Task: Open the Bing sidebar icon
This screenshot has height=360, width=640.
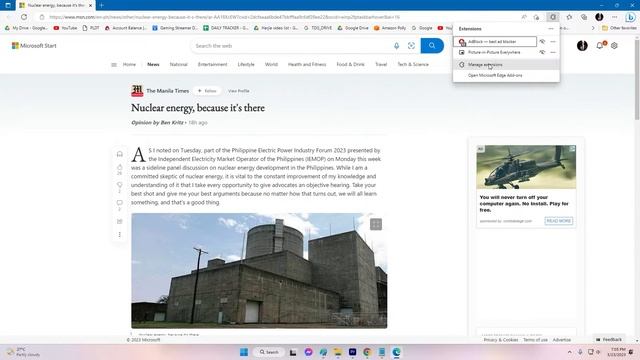Action: (x=630, y=17)
